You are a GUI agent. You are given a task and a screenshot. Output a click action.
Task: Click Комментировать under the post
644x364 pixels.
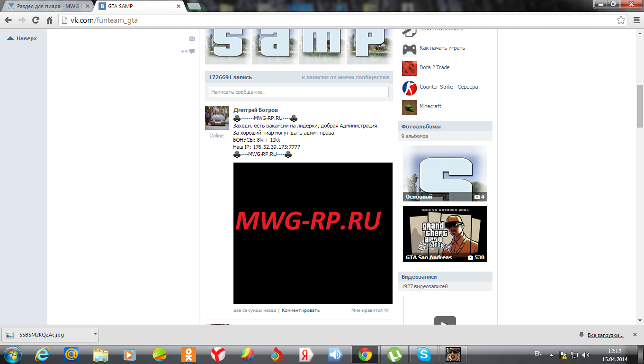pos(301,310)
